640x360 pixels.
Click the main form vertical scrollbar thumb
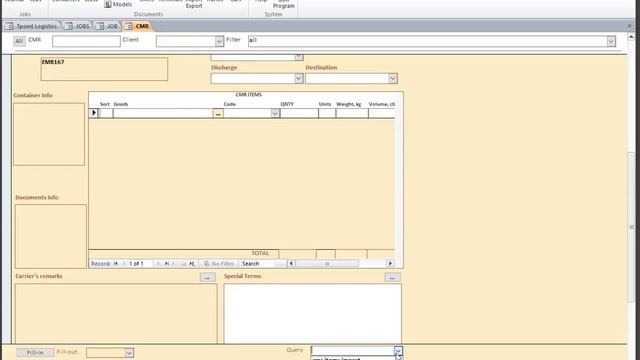631,227
